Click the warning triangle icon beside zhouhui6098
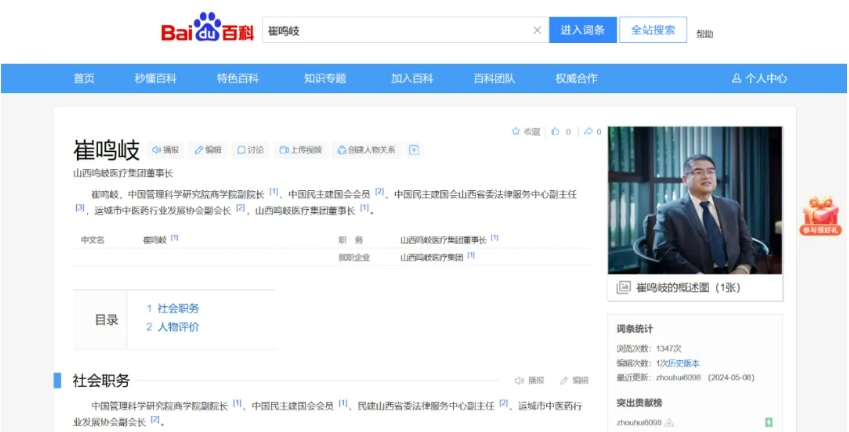The width and height of the screenshot is (849, 432). click(x=669, y=422)
